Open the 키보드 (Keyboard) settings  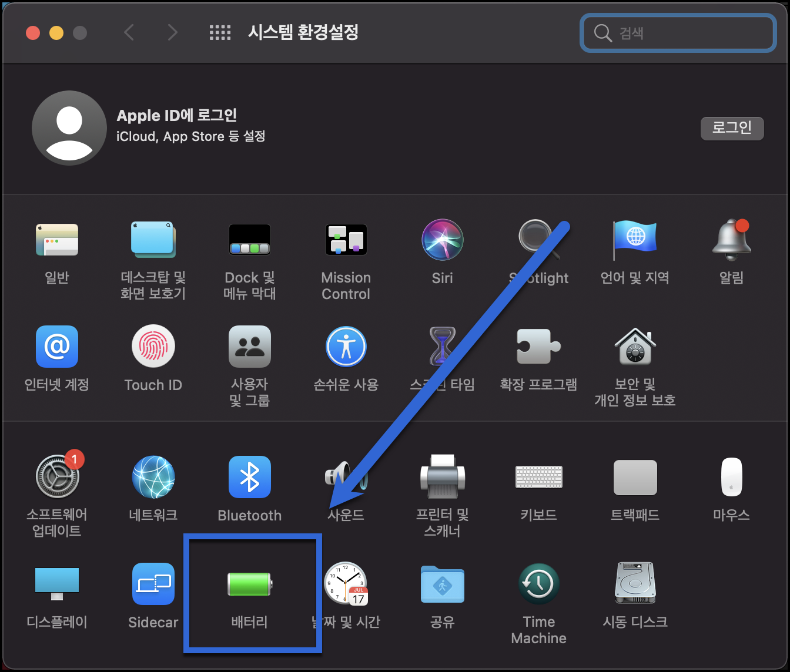tap(538, 477)
